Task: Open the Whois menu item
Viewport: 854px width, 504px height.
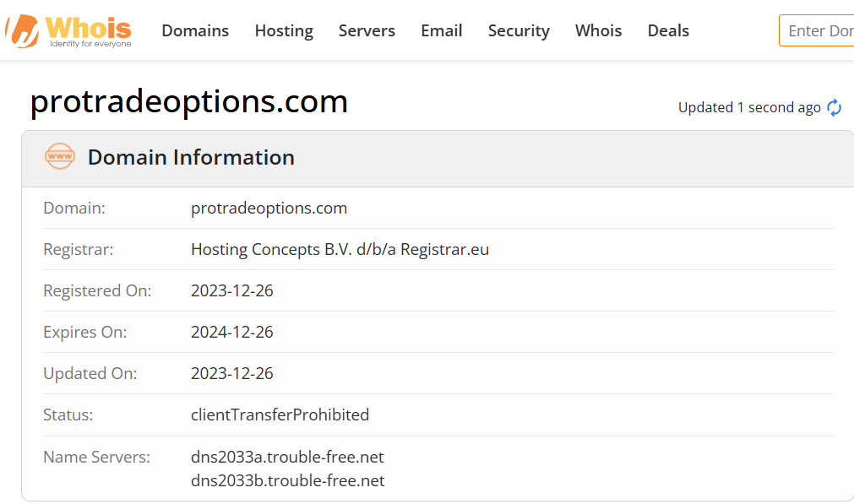Action: click(598, 30)
